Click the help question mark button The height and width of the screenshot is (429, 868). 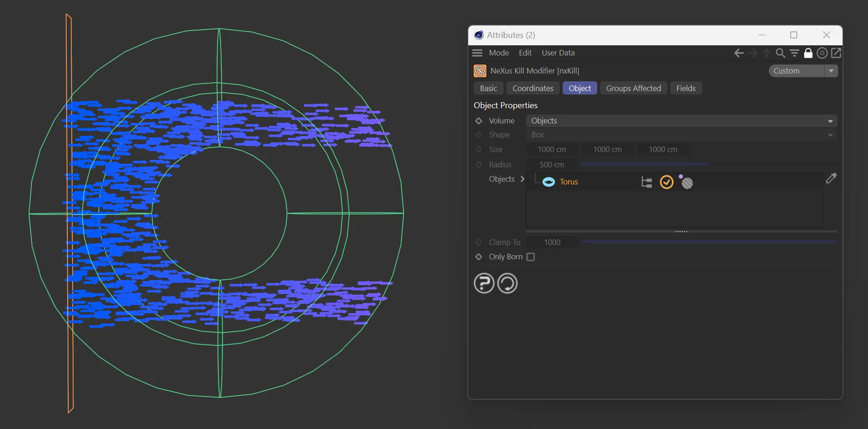[484, 283]
